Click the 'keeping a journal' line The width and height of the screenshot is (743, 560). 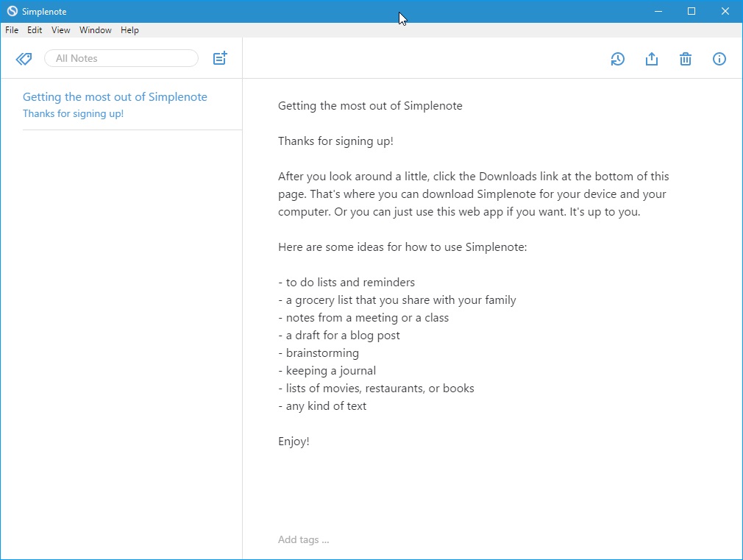pos(327,371)
